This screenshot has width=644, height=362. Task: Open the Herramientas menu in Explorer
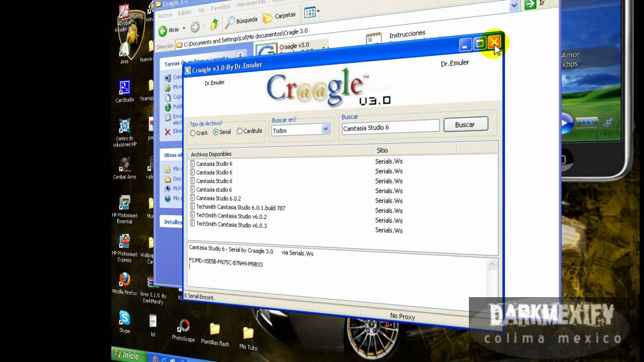250,3
